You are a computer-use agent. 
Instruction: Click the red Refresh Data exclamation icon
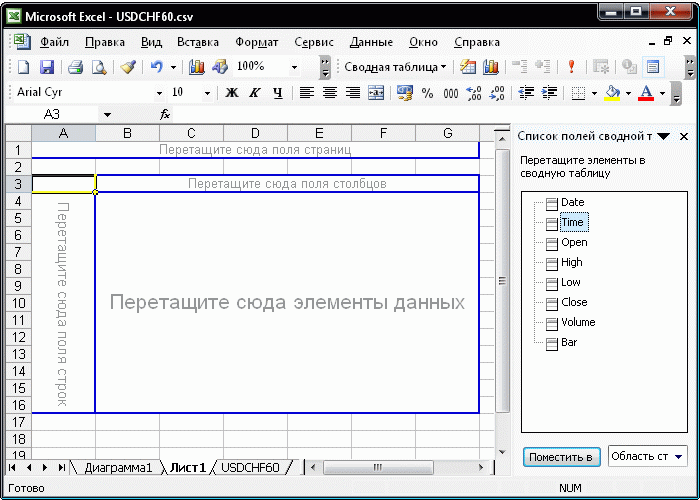pos(571,67)
